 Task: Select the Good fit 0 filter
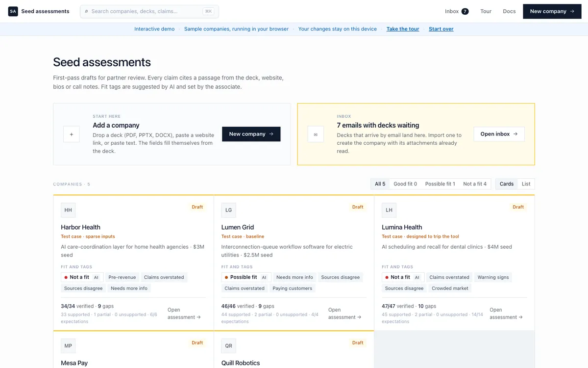pos(405,184)
